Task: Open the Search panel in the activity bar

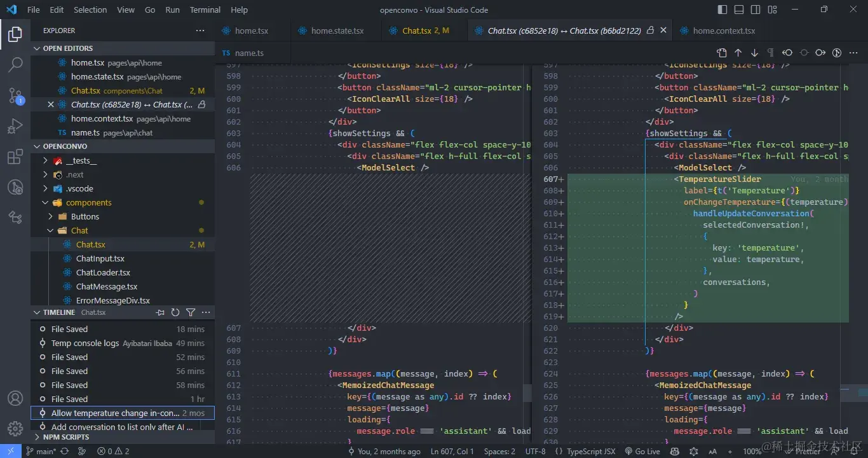Action: (x=15, y=64)
